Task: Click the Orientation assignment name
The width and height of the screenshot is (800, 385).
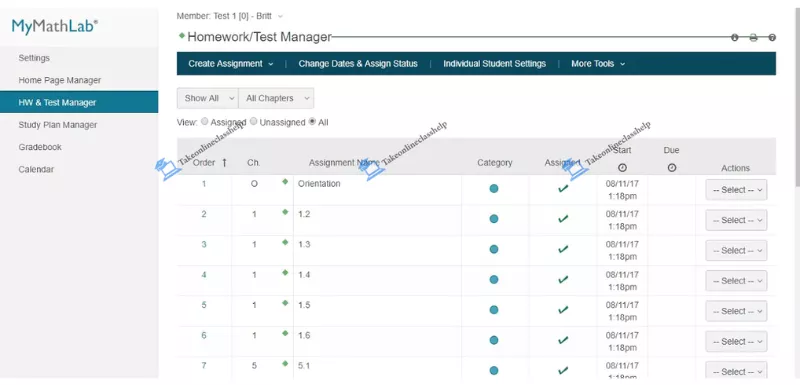Action: (319, 184)
